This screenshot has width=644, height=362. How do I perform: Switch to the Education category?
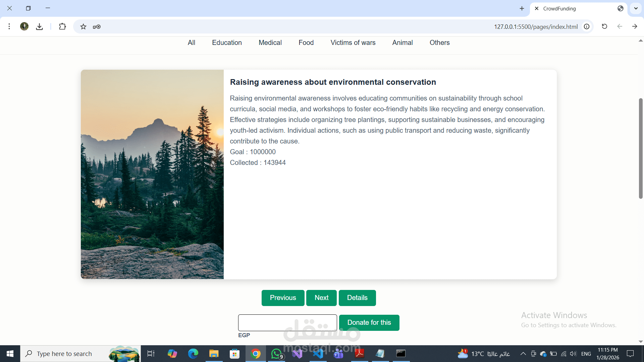(x=227, y=43)
